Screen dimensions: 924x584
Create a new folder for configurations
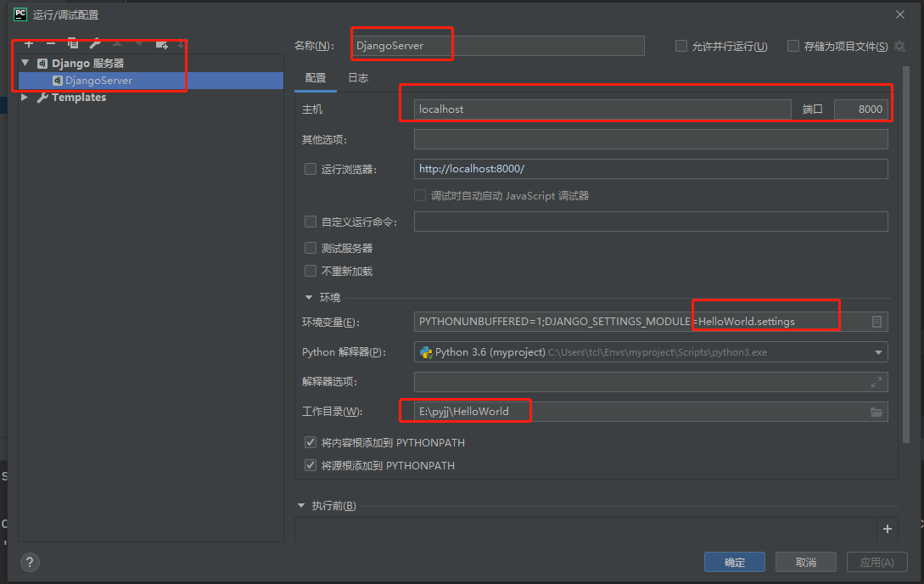pos(161,44)
